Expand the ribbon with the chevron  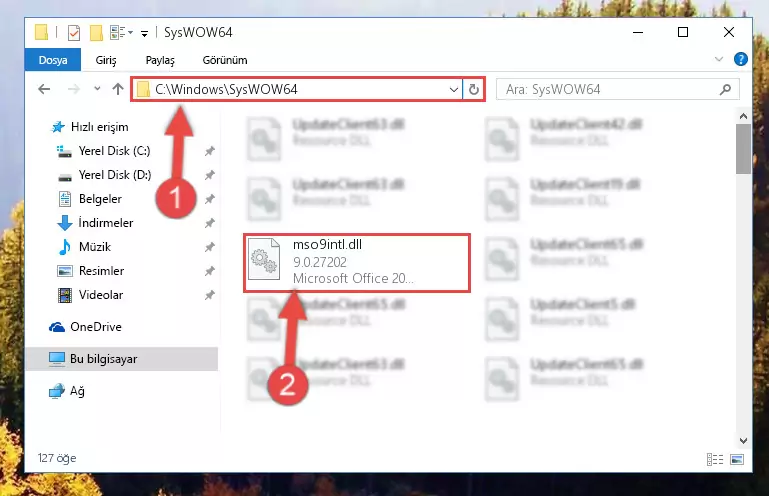[x=719, y=59]
